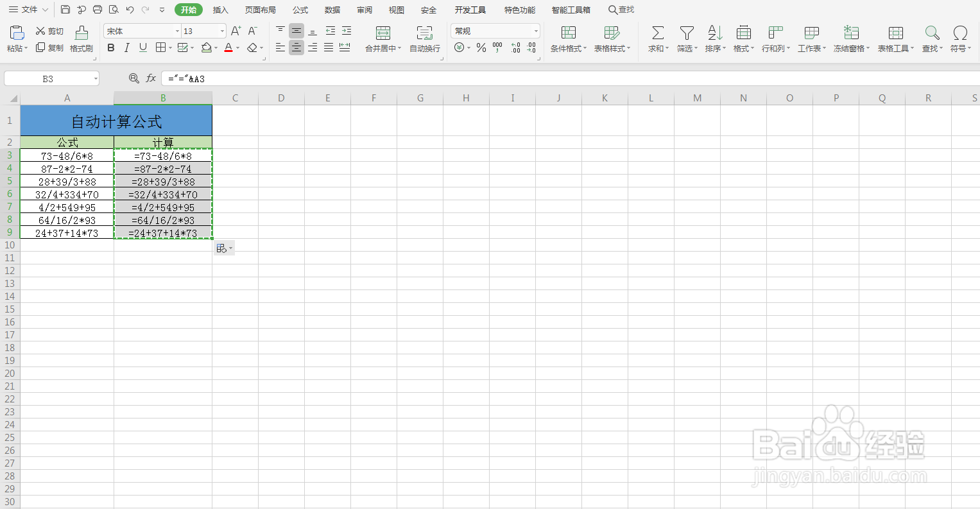Click the Redo arrow
Screen dimensions: 980x509
pos(146,10)
